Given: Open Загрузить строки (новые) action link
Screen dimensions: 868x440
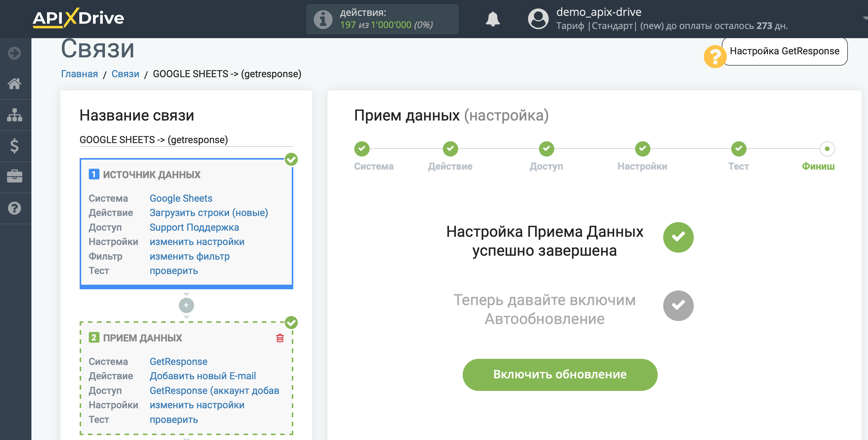Looking at the screenshot, I should point(209,213).
